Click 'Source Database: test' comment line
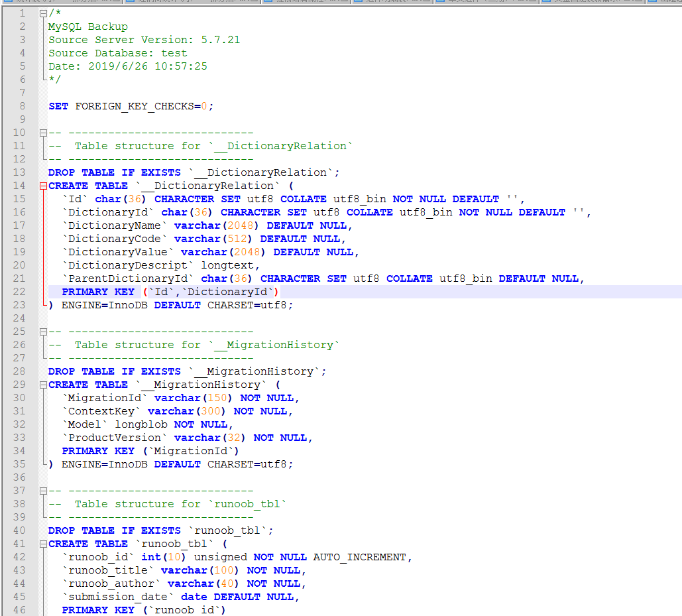The image size is (682, 616). [x=117, y=53]
